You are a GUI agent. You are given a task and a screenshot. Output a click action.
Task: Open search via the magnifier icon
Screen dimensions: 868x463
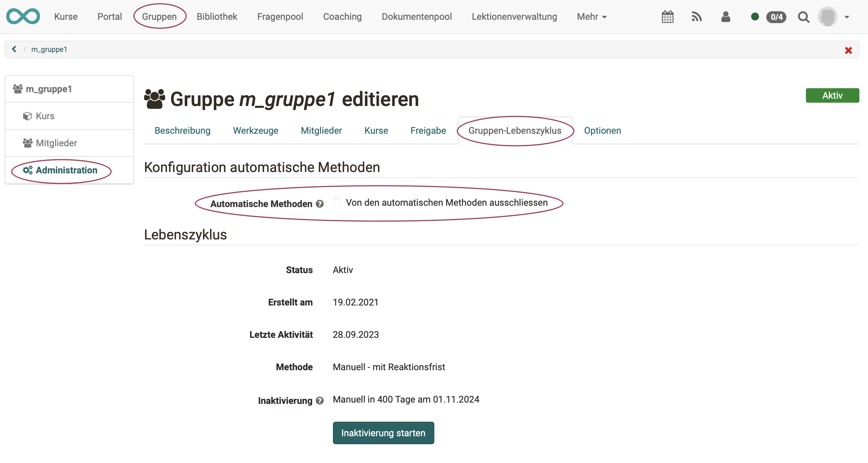click(x=804, y=17)
